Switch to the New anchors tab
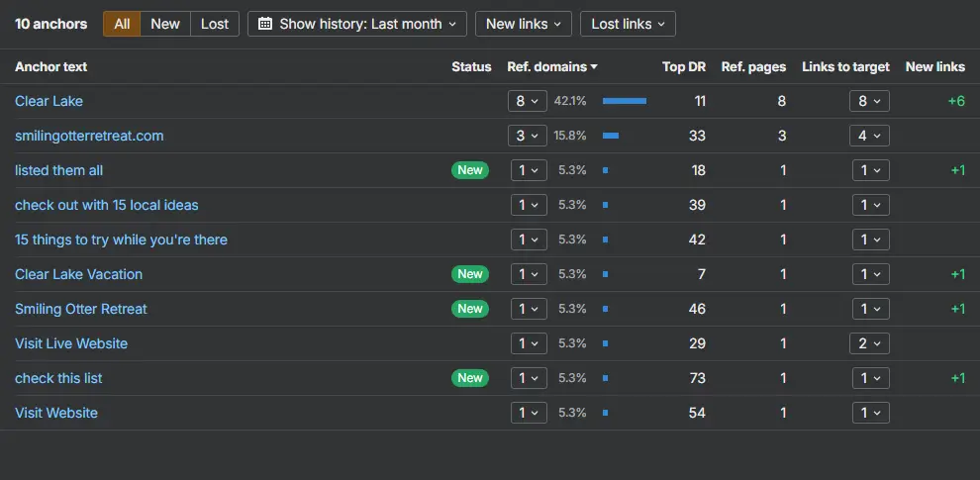The width and height of the screenshot is (980, 480). coord(165,24)
